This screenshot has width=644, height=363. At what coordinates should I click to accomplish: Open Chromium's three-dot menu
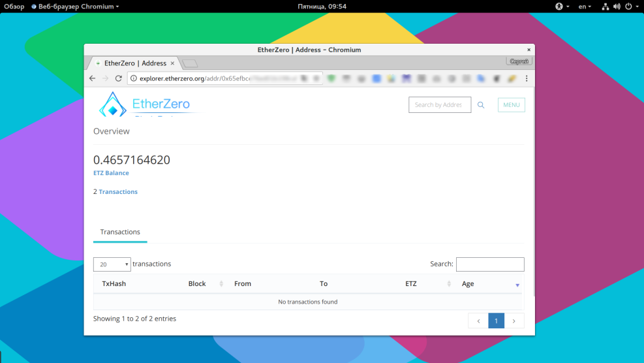[526, 78]
